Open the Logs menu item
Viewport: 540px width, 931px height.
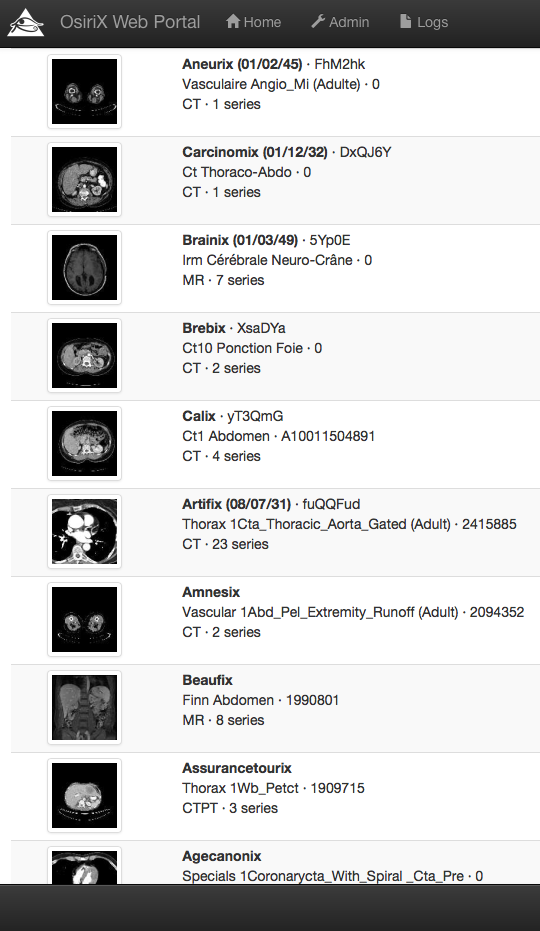(424, 22)
